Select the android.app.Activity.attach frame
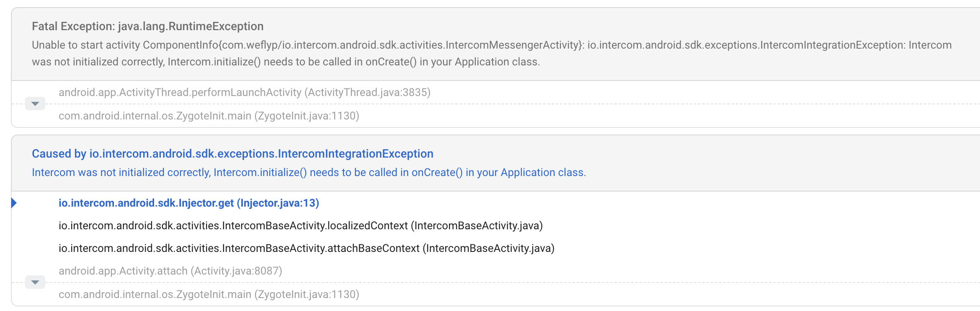 click(170, 271)
